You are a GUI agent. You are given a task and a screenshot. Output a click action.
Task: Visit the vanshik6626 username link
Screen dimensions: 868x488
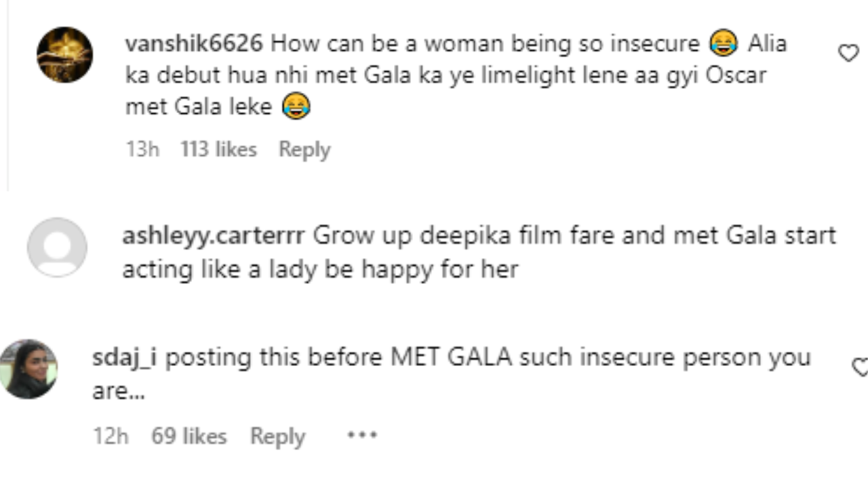pos(194,44)
